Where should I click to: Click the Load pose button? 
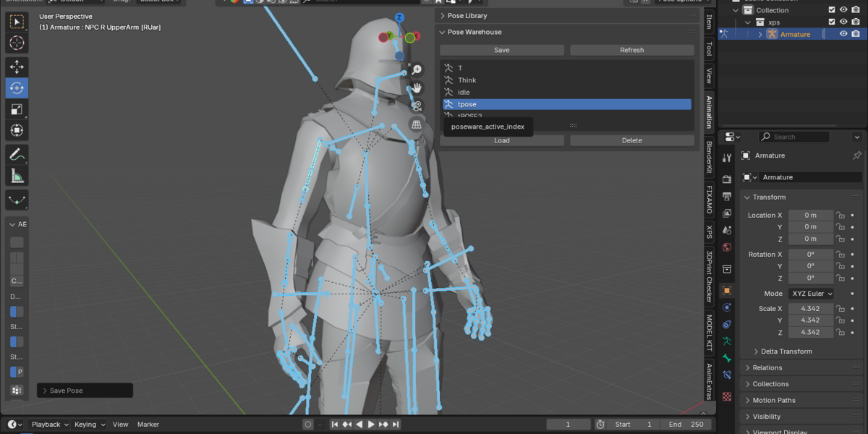point(502,140)
